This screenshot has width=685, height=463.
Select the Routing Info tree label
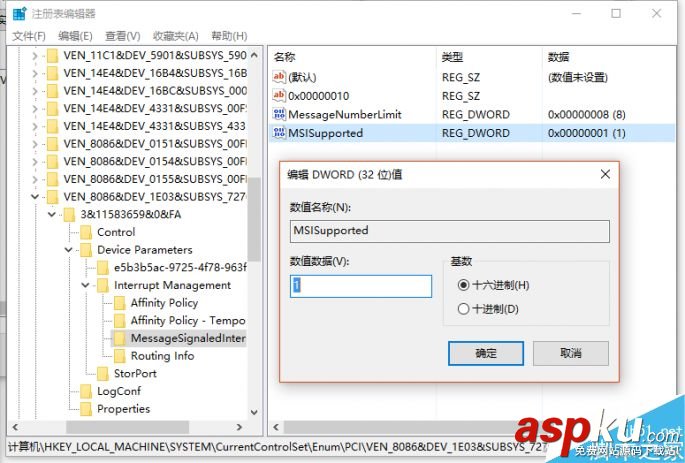pyautogui.click(x=163, y=356)
